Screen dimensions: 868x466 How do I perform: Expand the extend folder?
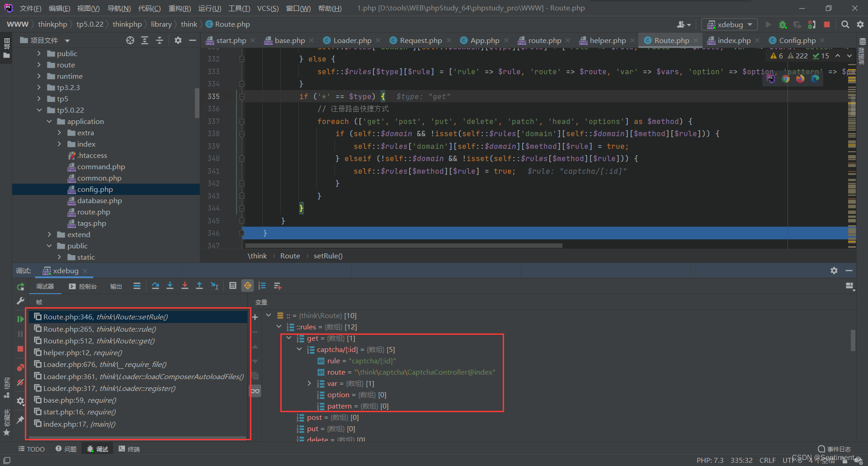click(49, 234)
